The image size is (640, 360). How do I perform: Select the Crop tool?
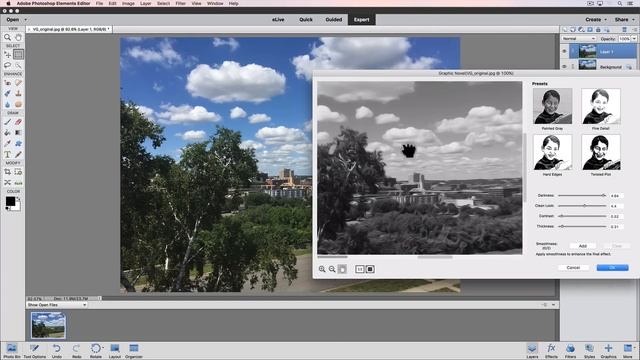pyautogui.click(x=7, y=172)
